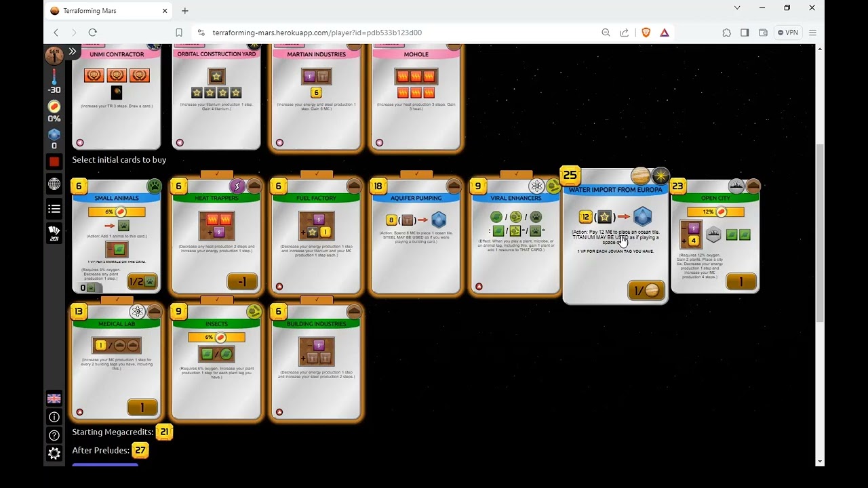Change language using the UK flag icon
This screenshot has width=868, height=488.
[54, 399]
